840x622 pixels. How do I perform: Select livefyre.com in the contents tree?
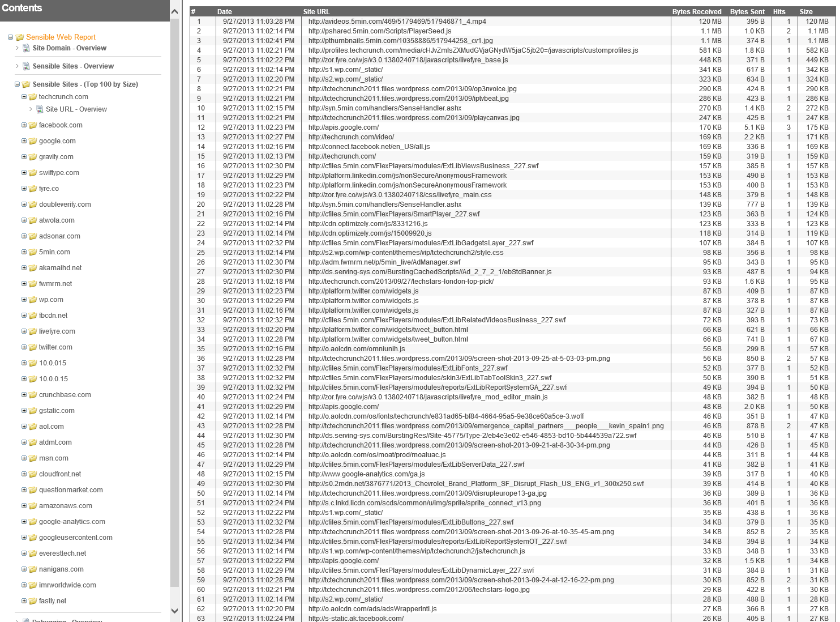click(57, 331)
